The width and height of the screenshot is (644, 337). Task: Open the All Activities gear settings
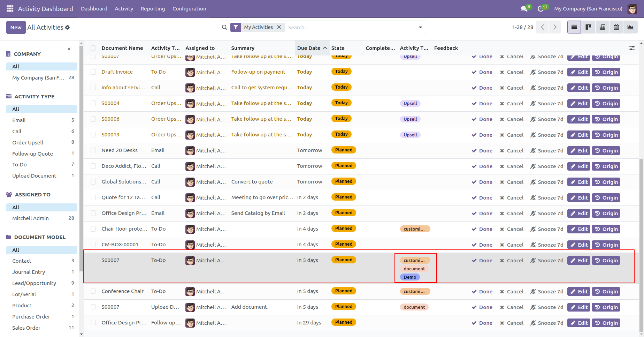[x=67, y=27]
